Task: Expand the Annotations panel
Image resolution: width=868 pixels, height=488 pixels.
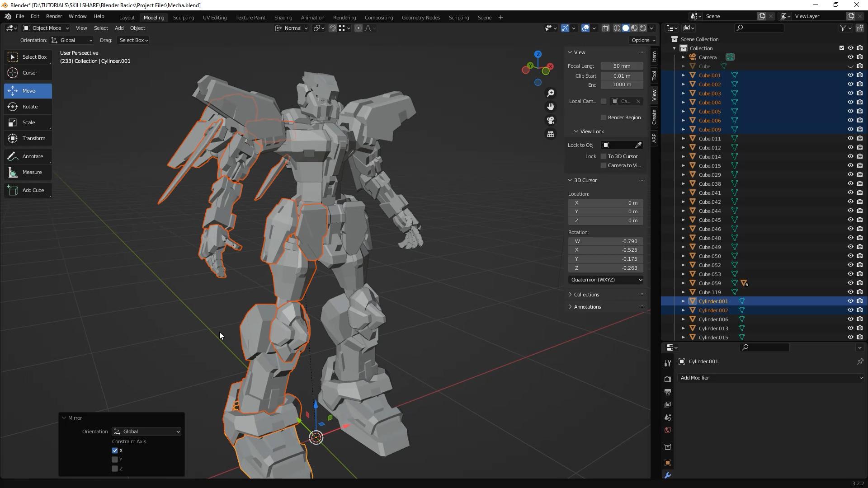Action: [x=587, y=307]
